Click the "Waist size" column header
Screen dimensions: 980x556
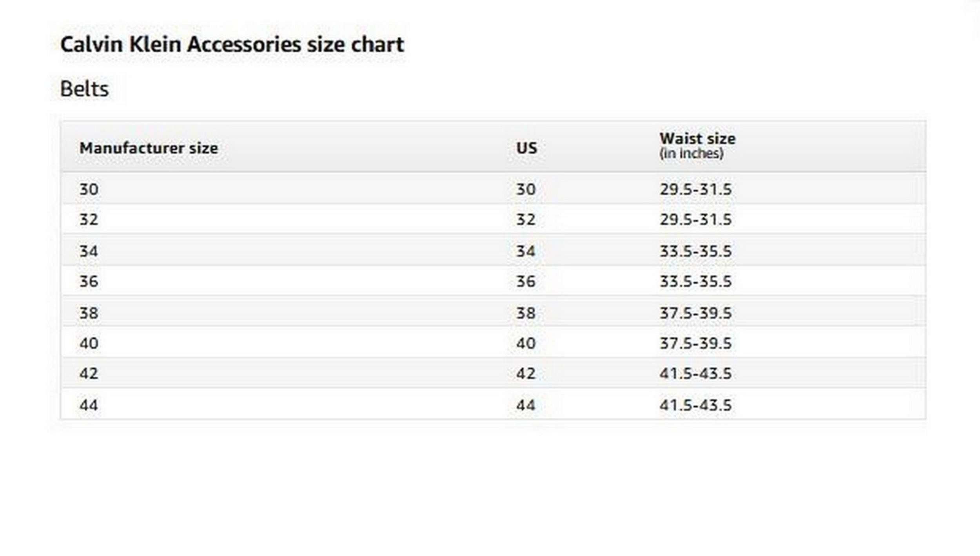(697, 139)
